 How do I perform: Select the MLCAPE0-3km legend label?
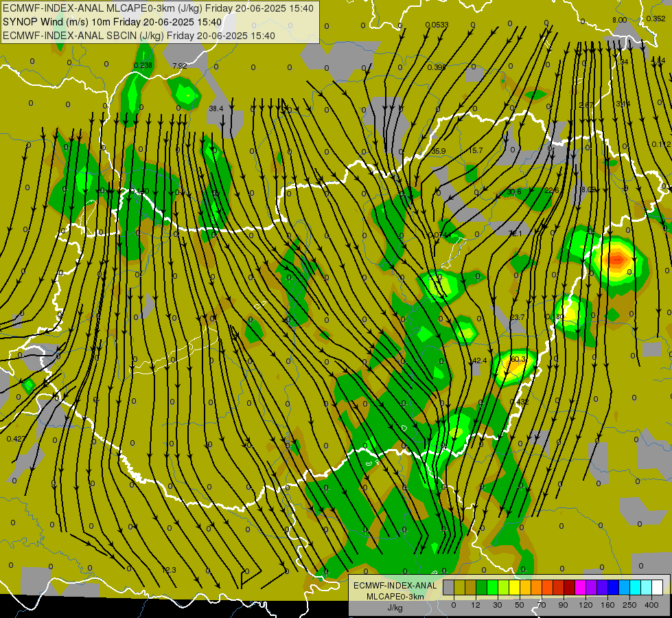(x=395, y=597)
